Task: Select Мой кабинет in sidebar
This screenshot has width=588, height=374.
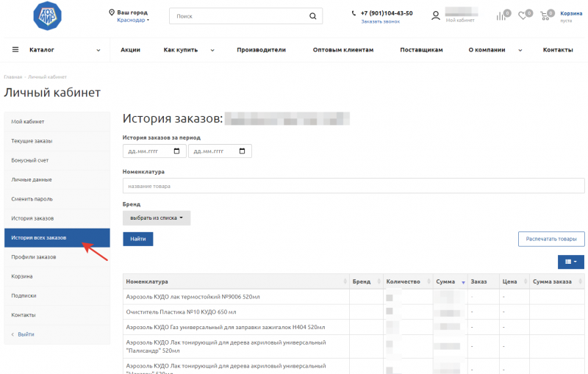Action: click(x=57, y=121)
